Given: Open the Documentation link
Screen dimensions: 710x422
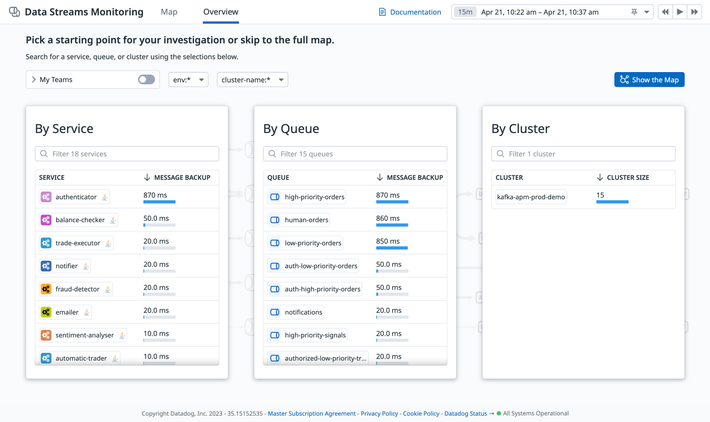Looking at the screenshot, I should 409,12.
